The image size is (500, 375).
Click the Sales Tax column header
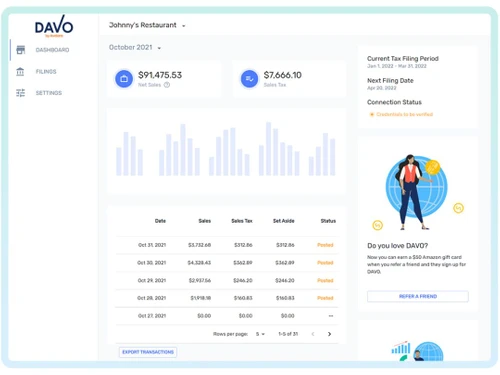coord(242,221)
